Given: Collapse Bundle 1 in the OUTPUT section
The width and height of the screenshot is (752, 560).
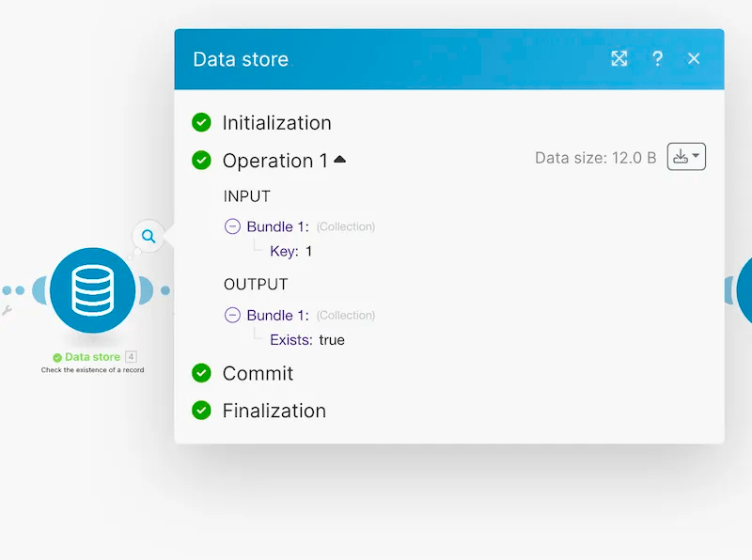Looking at the screenshot, I should coord(231,315).
